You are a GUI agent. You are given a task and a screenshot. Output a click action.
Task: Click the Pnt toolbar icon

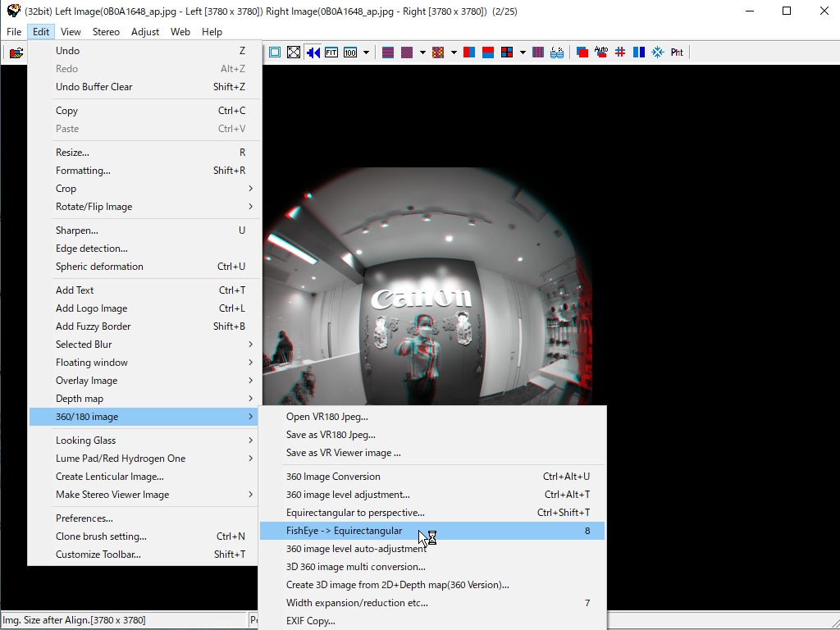(677, 52)
